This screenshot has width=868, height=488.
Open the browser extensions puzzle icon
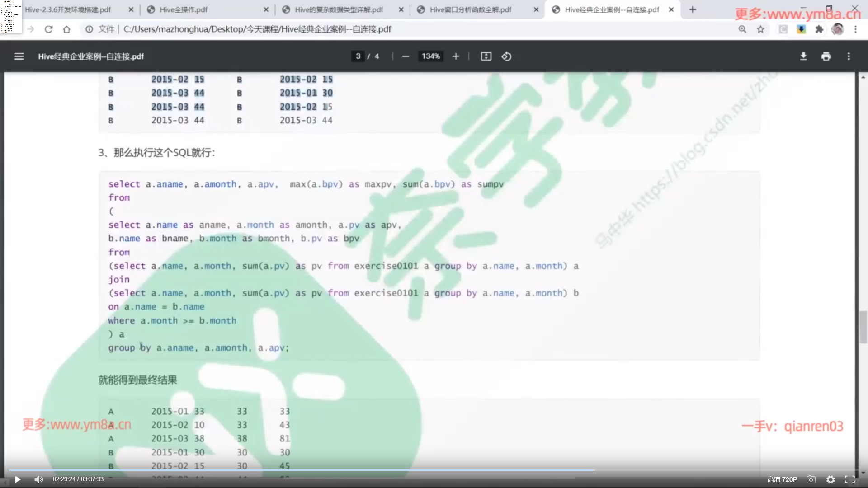pyautogui.click(x=819, y=29)
